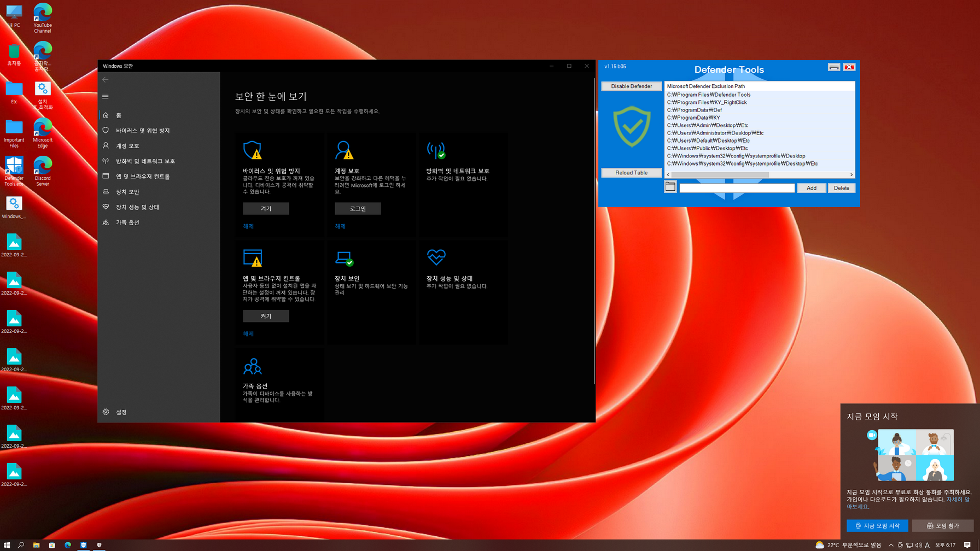Image resolution: width=980 pixels, height=551 pixels.
Task: Select the Discord Server desktop shortcut
Action: [x=43, y=171]
